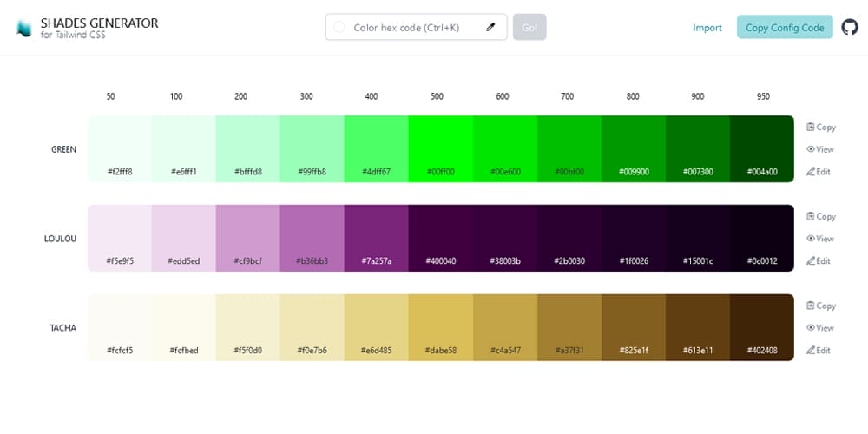Select the Tacha #fcfcf5 swatch
The height and width of the screenshot is (434, 868).
pyautogui.click(x=120, y=327)
